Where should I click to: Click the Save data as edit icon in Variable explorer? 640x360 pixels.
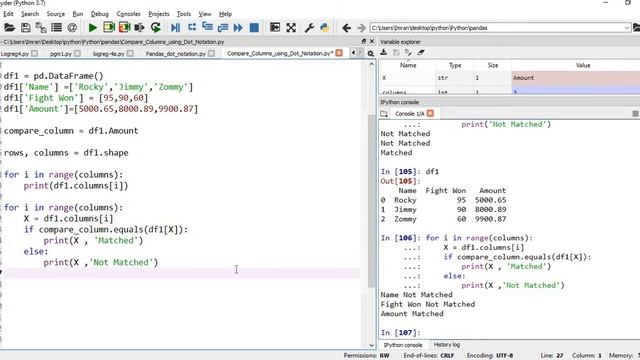408,53
